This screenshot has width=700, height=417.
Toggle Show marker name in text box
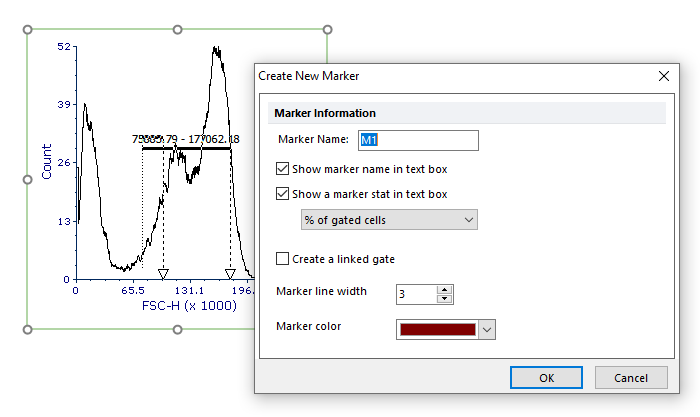tap(282, 169)
